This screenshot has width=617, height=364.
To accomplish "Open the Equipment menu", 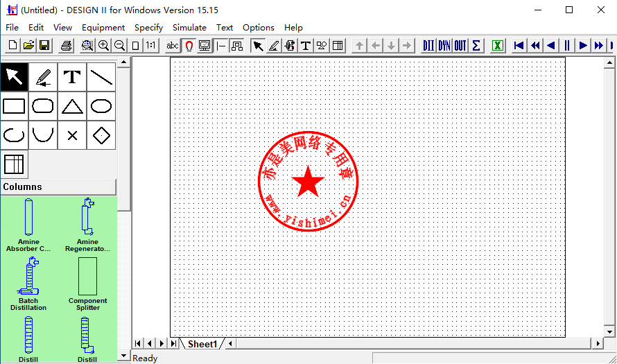I will pyautogui.click(x=103, y=28).
